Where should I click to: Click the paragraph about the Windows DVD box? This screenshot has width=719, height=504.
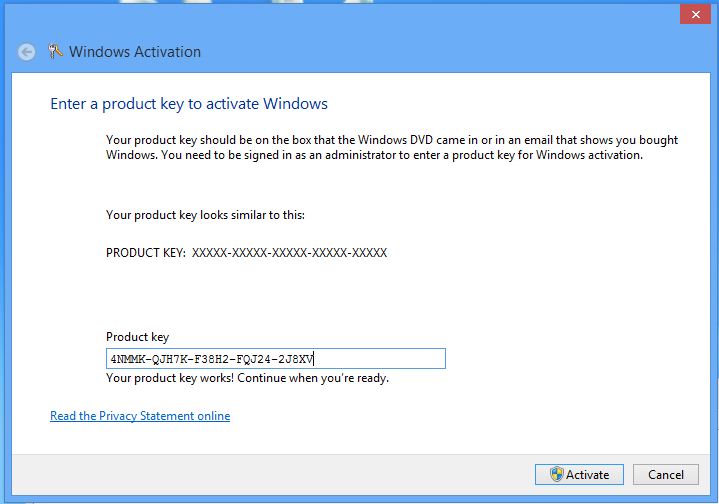point(392,147)
